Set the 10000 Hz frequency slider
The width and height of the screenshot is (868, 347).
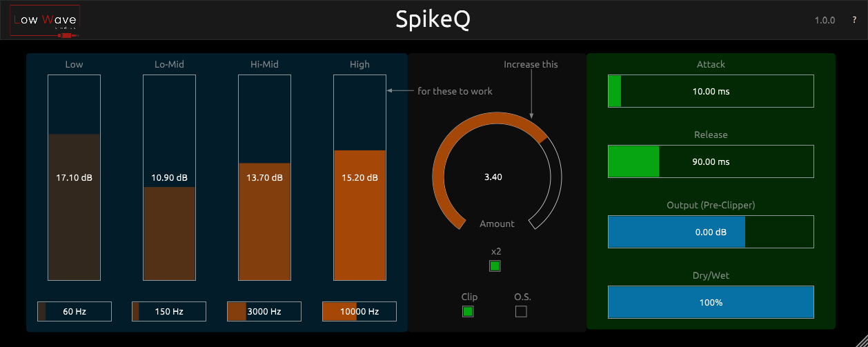[359, 311]
